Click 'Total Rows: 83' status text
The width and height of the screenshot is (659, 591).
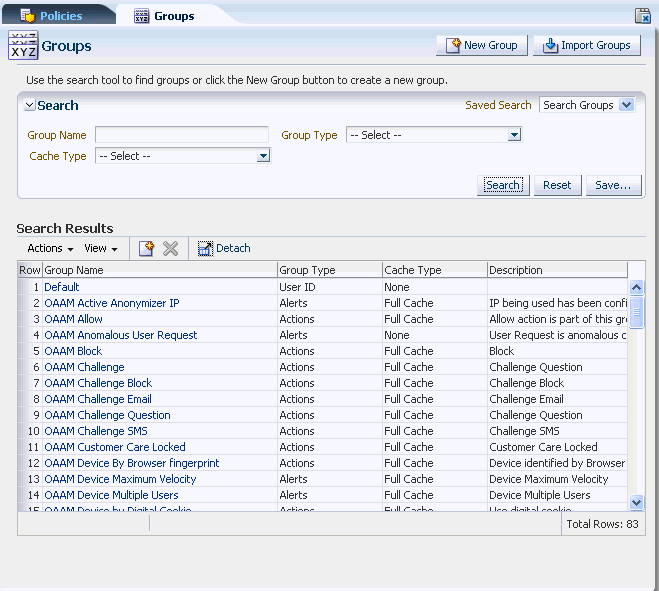tap(602, 524)
